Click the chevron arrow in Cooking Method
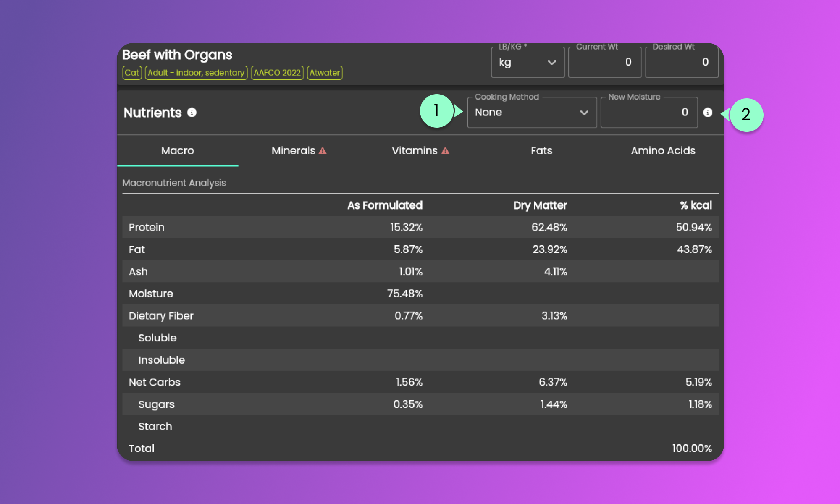Image resolution: width=840 pixels, height=504 pixels. [x=584, y=113]
